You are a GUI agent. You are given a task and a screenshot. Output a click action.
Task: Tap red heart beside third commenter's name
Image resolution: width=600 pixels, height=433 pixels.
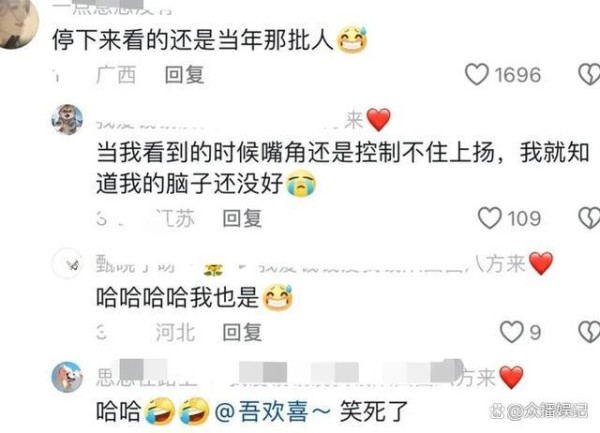coord(541,263)
